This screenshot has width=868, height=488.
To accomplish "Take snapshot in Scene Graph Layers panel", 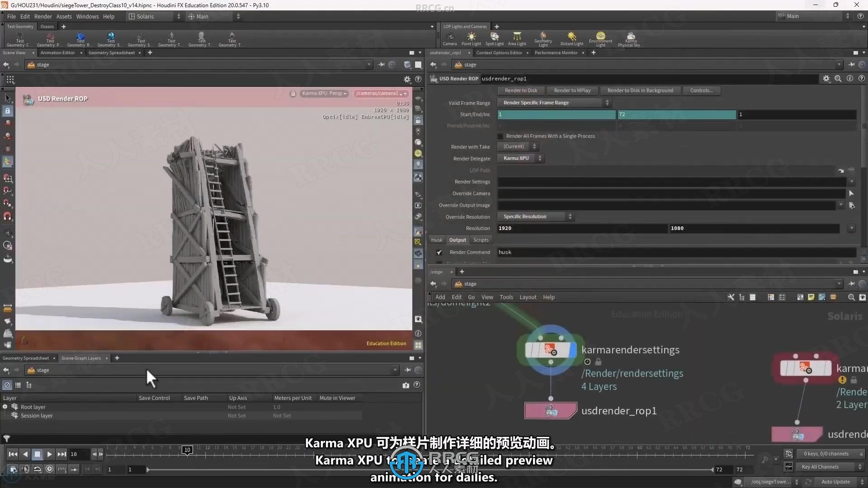I will point(406,385).
